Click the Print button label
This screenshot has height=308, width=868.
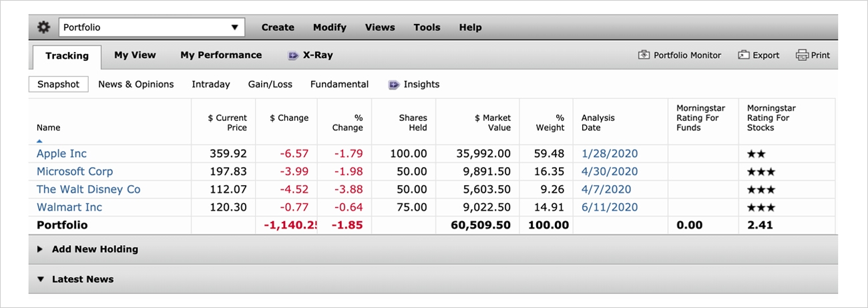click(821, 55)
